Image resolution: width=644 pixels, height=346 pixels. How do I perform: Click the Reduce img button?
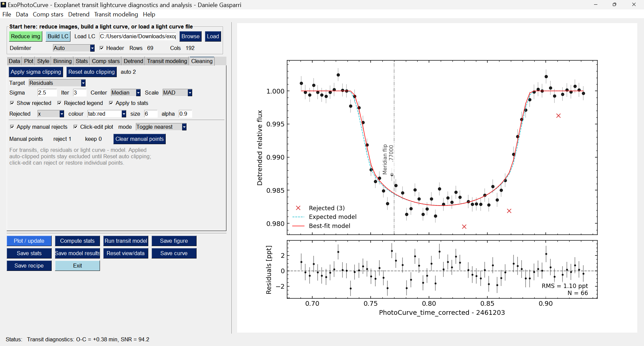click(25, 37)
